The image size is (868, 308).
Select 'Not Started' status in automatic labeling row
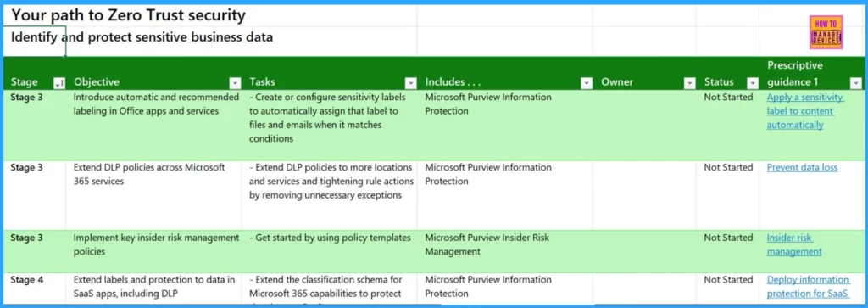point(727,126)
